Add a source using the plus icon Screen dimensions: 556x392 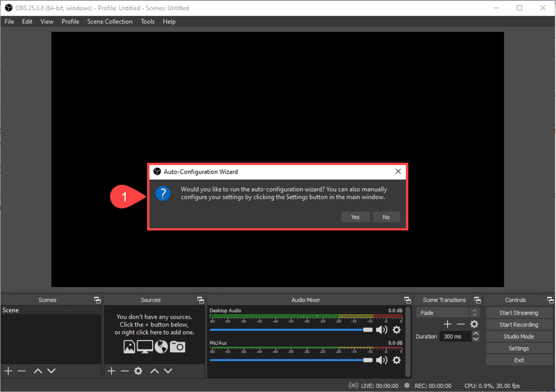pyautogui.click(x=111, y=371)
